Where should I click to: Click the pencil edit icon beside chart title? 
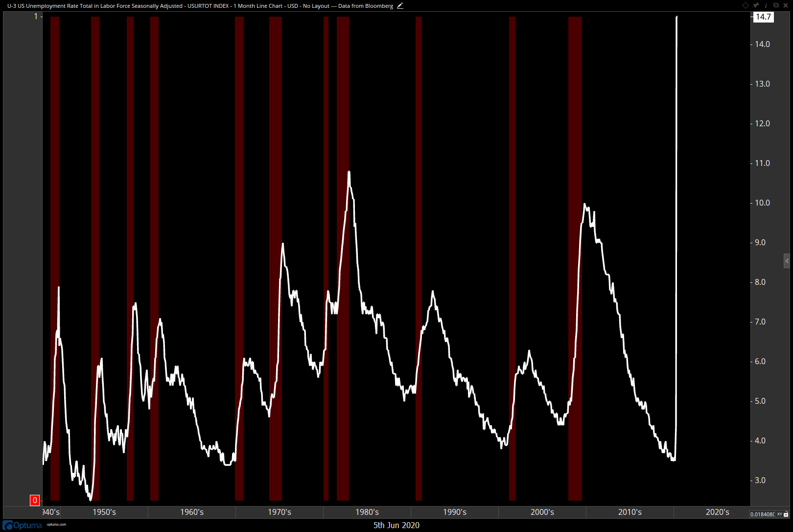click(x=400, y=6)
